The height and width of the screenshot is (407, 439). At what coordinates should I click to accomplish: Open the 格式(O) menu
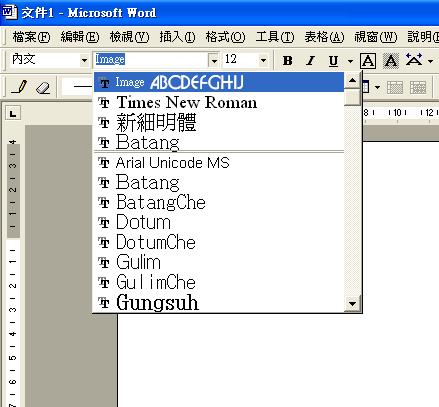(x=226, y=37)
